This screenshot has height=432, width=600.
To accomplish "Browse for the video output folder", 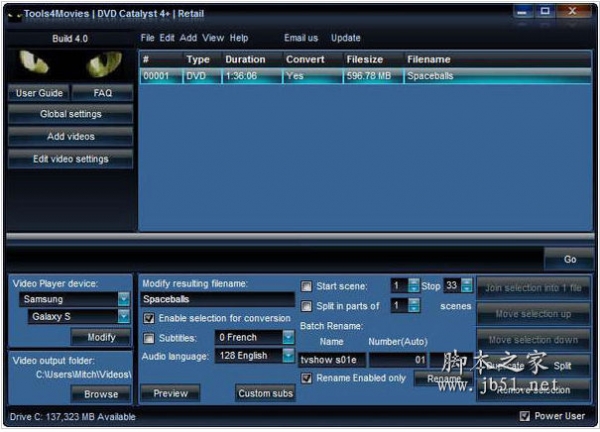I will [x=101, y=394].
